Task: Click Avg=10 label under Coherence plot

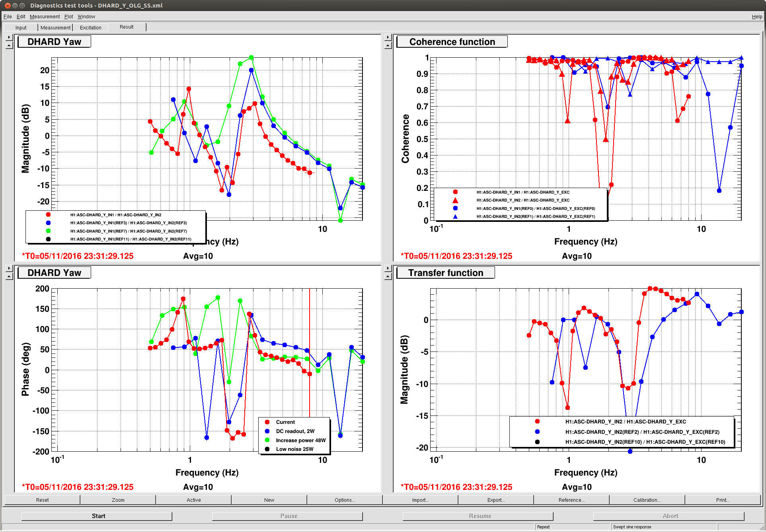Action: (577, 256)
